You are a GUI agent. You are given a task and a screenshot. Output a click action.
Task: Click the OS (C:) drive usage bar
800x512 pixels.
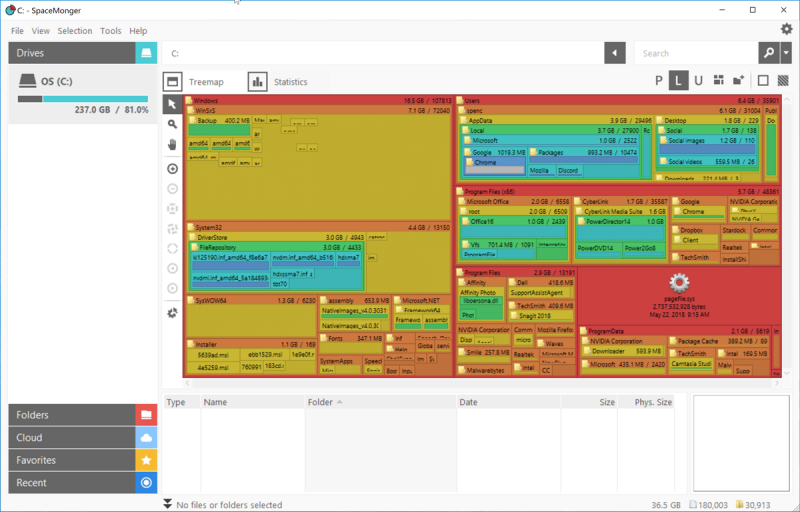tap(79, 99)
